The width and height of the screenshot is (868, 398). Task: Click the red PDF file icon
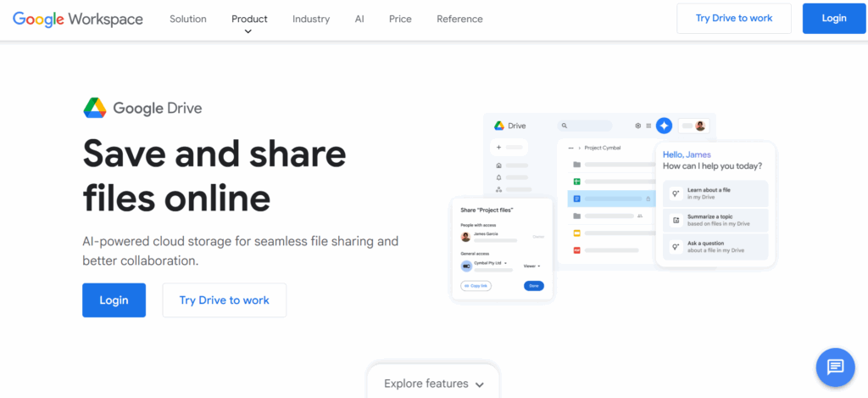click(x=576, y=250)
